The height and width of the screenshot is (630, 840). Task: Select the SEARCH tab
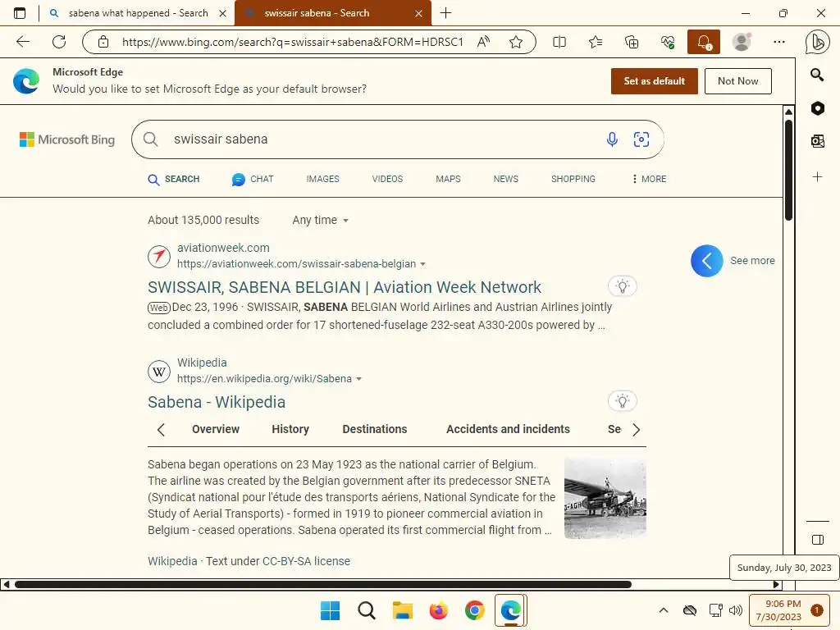click(x=174, y=179)
